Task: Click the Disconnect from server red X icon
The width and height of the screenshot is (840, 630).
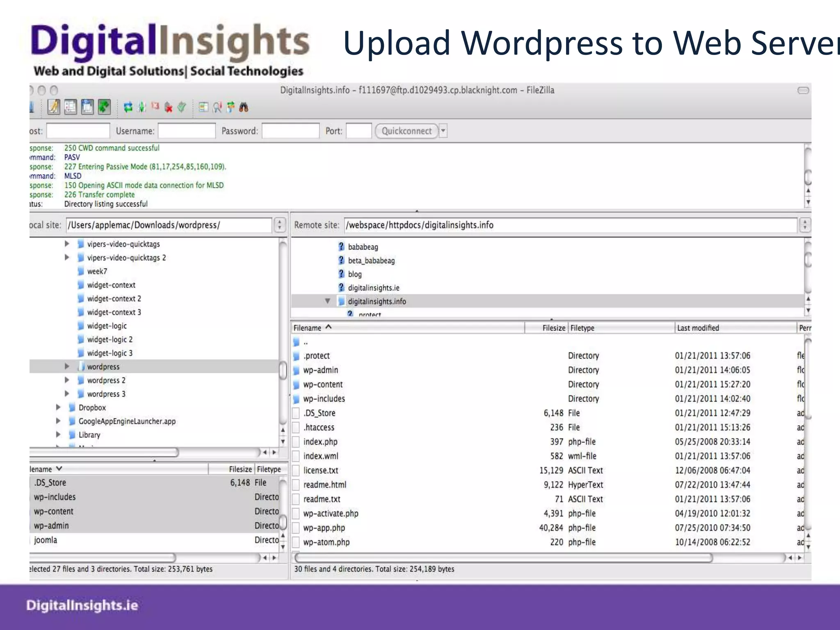Action: 168,107
